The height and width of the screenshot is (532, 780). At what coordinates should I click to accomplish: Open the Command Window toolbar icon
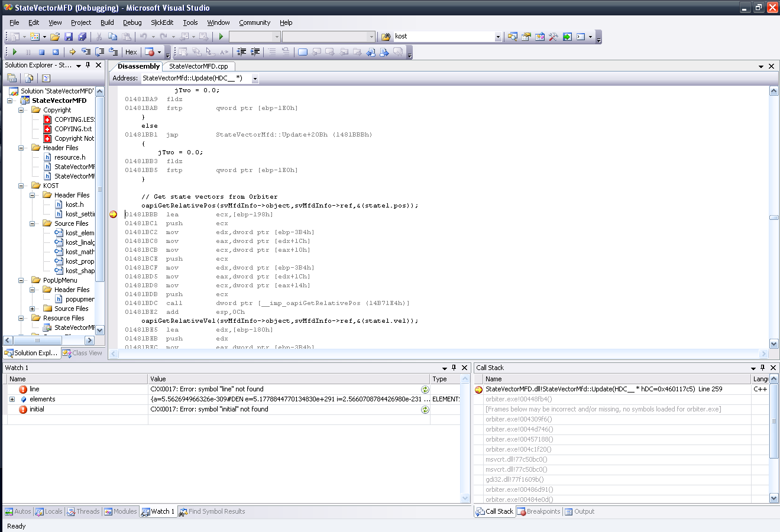pyautogui.click(x=581, y=37)
